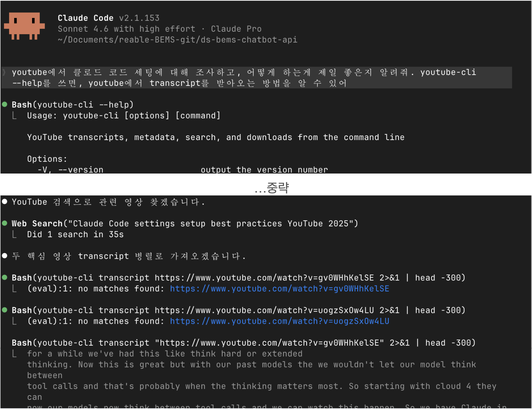Click the quoted-URL Bash transcript command line
Image resolution: width=532 pixels, height=409 pixels.
[x=243, y=343]
